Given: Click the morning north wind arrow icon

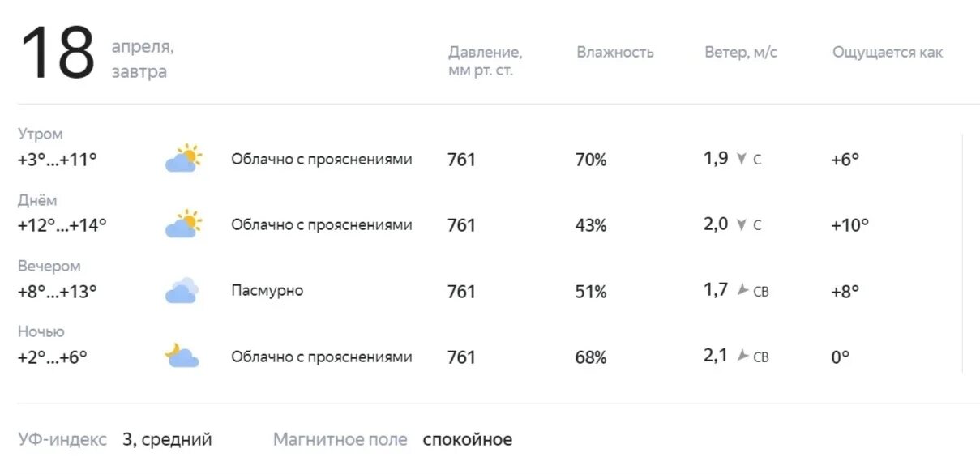Looking at the screenshot, I should (741, 159).
